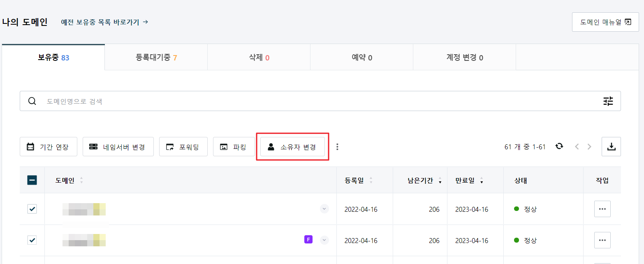The height and width of the screenshot is (264, 644).
Task: Download the domain list via download icon
Action: 611,147
